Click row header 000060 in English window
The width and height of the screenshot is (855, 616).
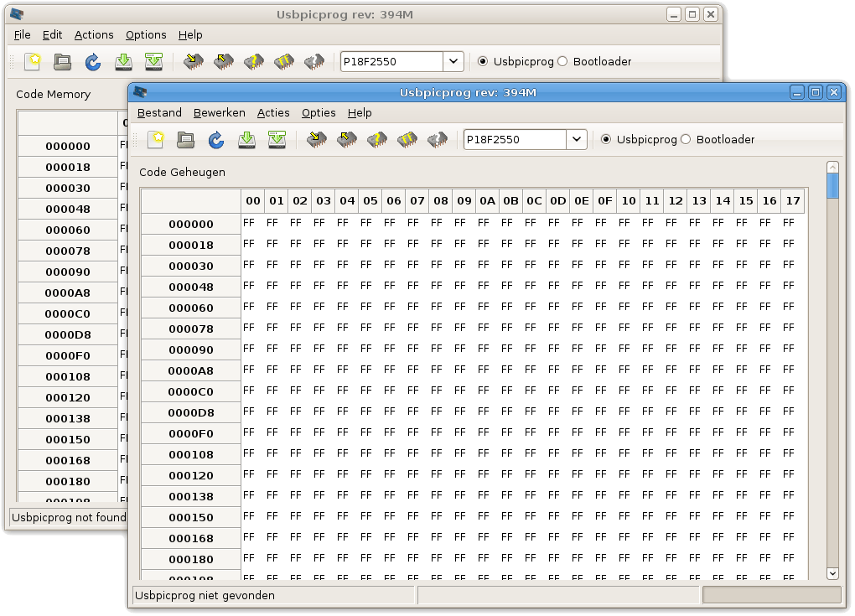pos(68,230)
